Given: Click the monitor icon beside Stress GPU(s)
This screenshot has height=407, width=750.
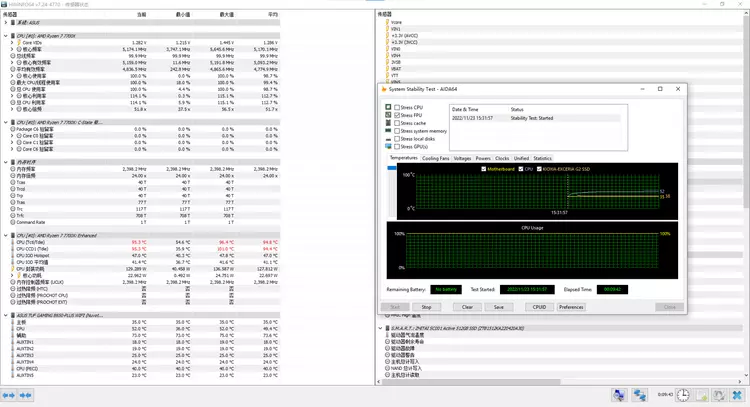Looking at the screenshot, I should pos(388,146).
